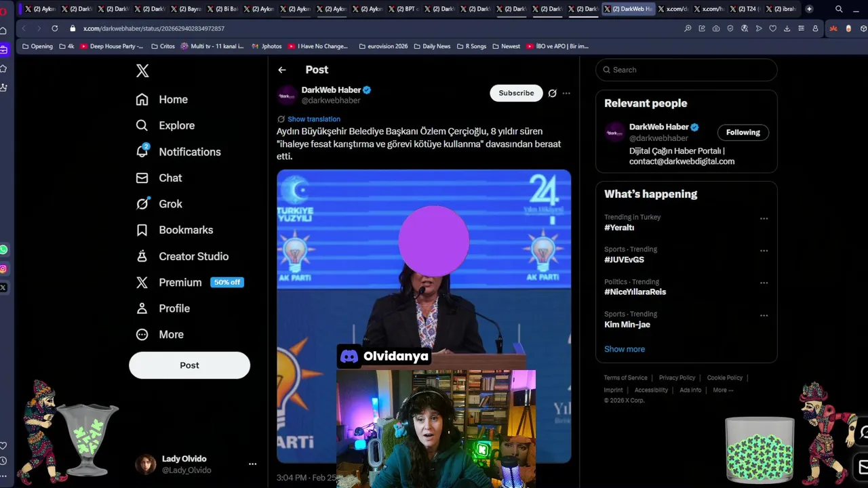Click the back arrow next to Post
This screenshot has height=488, width=868.
(x=282, y=70)
